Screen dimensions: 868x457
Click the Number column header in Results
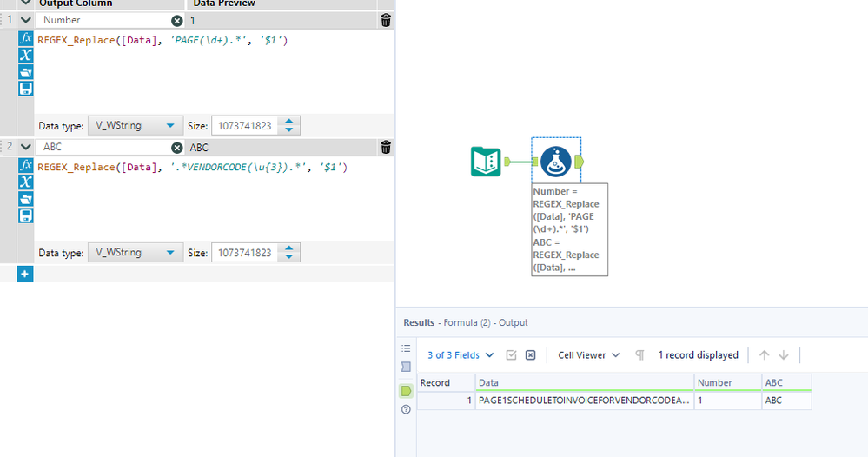(728, 382)
